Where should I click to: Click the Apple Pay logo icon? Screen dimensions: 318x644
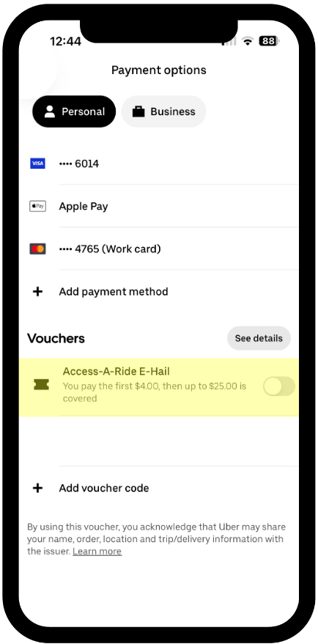coord(38,206)
